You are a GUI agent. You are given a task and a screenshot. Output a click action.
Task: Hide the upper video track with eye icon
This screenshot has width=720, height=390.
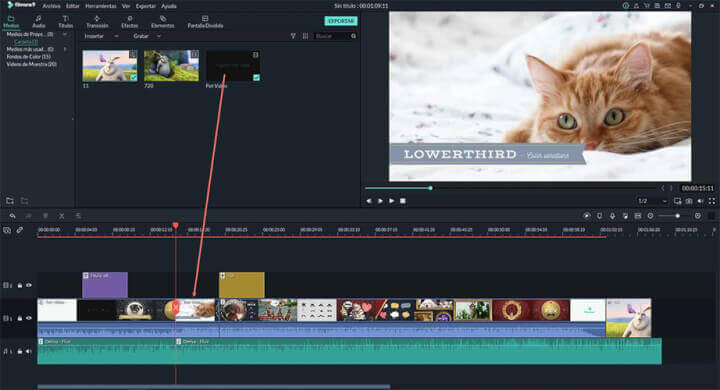(x=29, y=285)
